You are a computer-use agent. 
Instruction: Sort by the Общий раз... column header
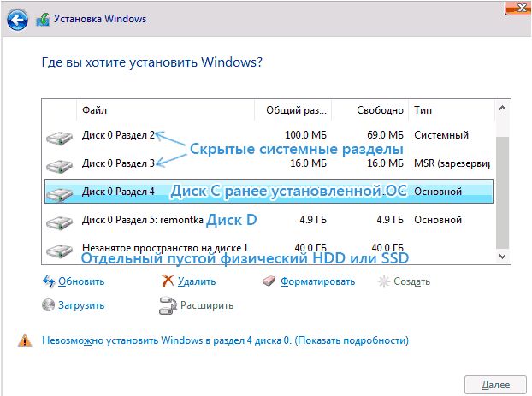pyautogui.click(x=293, y=110)
